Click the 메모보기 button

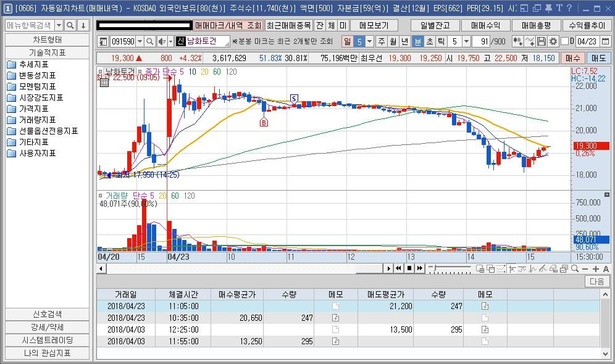click(374, 25)
